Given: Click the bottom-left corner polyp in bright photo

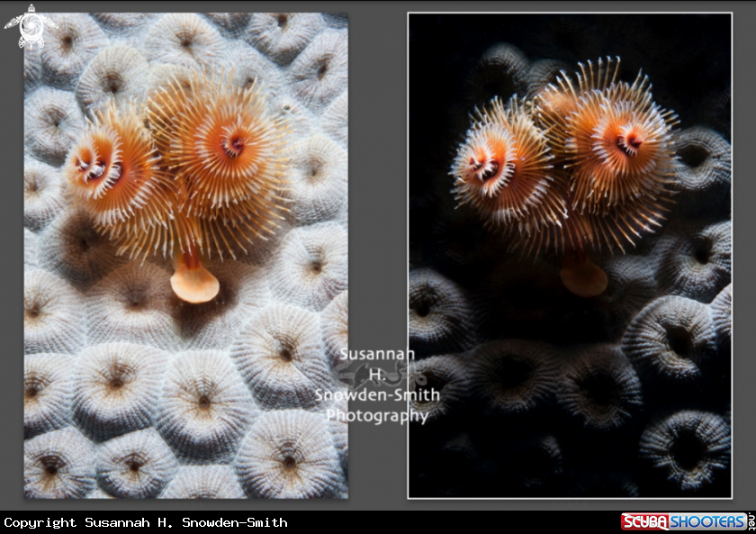Looking at the screenshot, I should (49, 468).
